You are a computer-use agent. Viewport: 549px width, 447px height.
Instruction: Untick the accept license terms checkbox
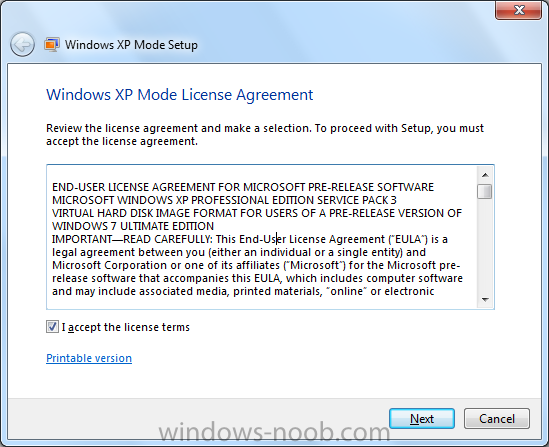tap(53, 327)
